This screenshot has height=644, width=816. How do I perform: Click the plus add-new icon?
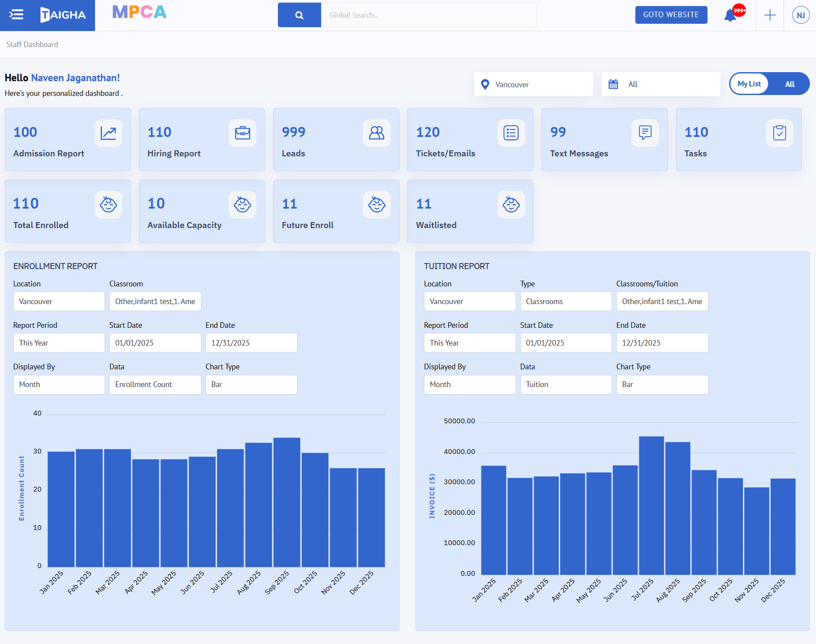coord(770,15)
